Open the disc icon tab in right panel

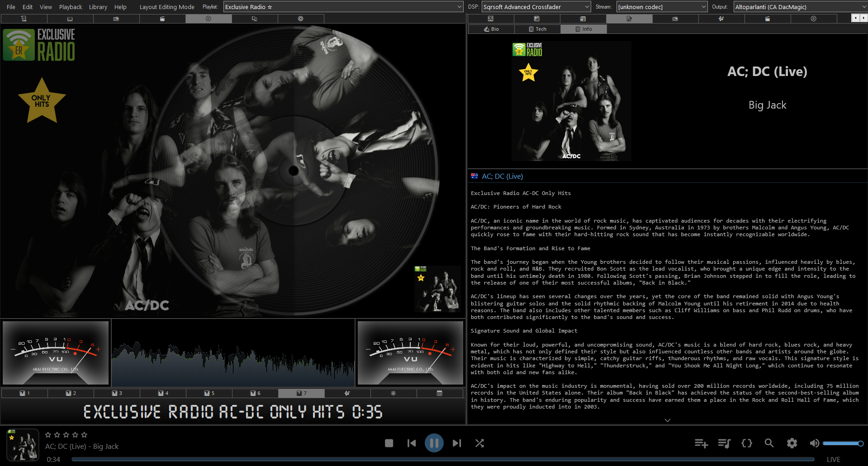[x=814, y=19]
